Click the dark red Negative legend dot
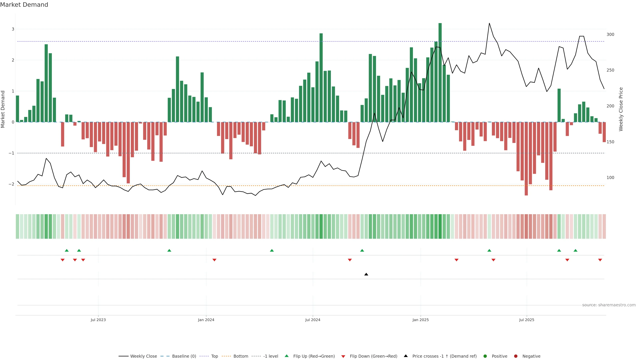 click(516, 356)
